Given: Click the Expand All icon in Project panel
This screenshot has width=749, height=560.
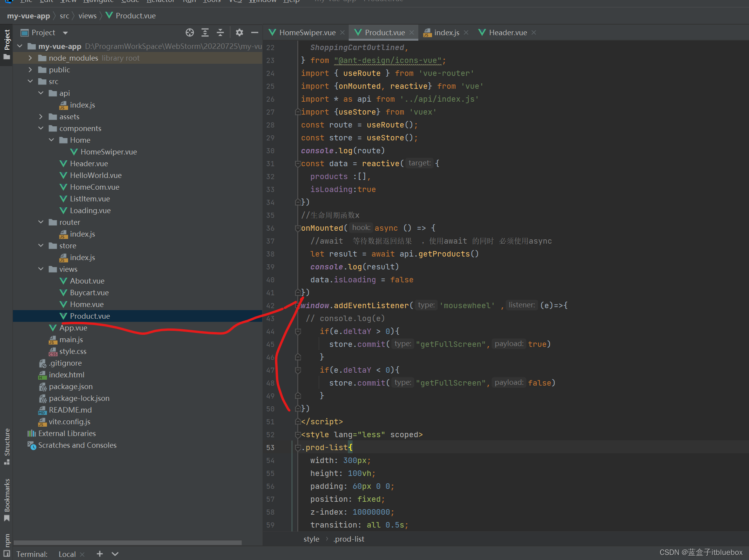Looking at the screenshot, I should coord(205,32).
